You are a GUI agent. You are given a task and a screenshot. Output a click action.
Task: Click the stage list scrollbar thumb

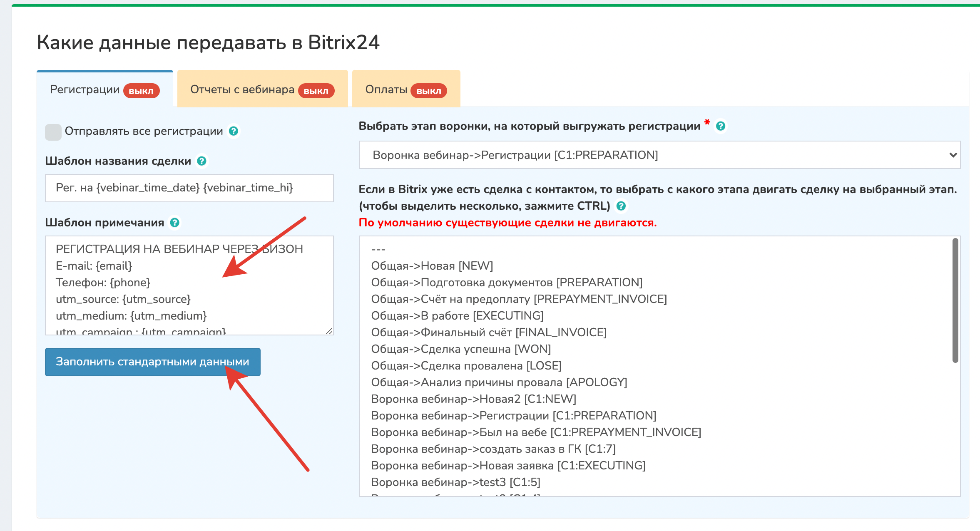(955, 300)
